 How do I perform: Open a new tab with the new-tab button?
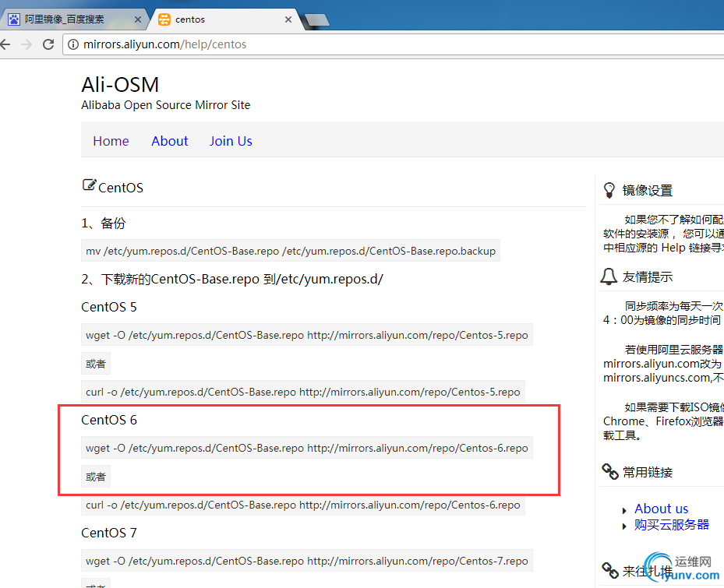(316, 19)
